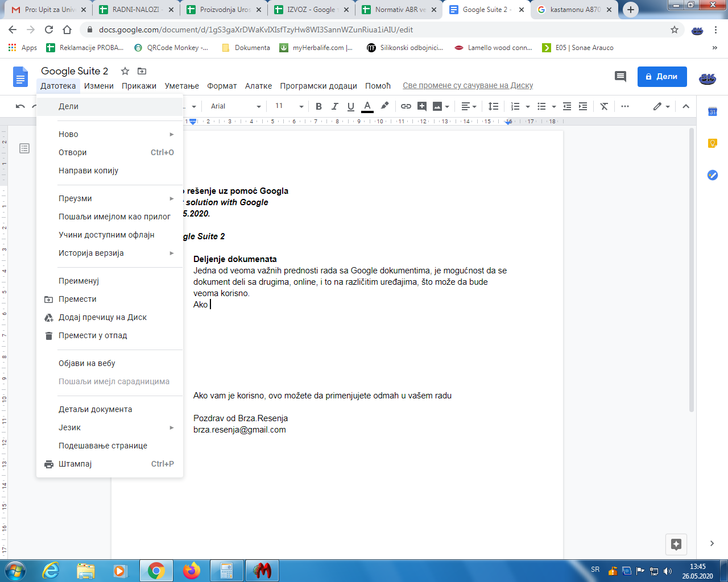Star the Google Suite 2 document
The height and width of the screenshot is (582, 728).
tap(125, 71)
